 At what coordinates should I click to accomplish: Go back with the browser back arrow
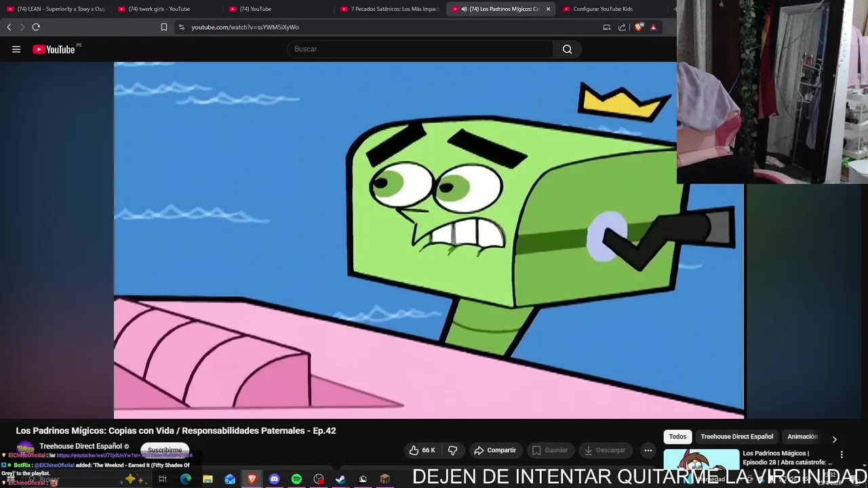tap(9, 27)
